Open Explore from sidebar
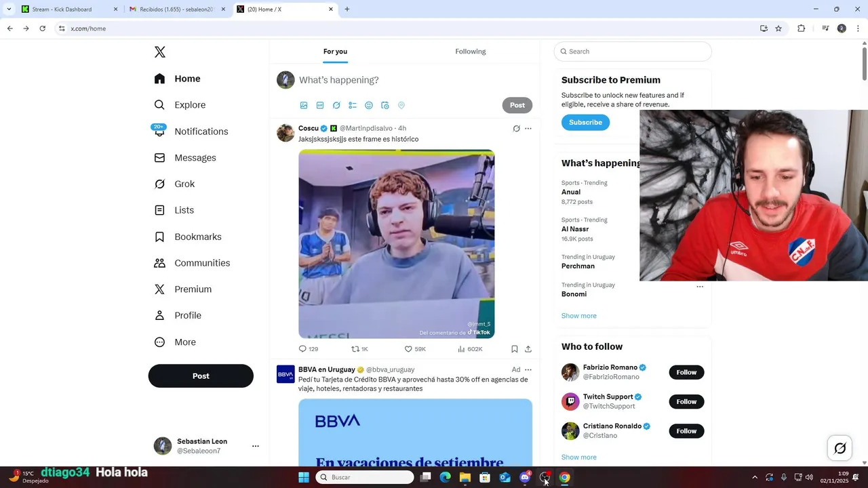Viewport: 868px width, 488px height. tap(180, 105)
